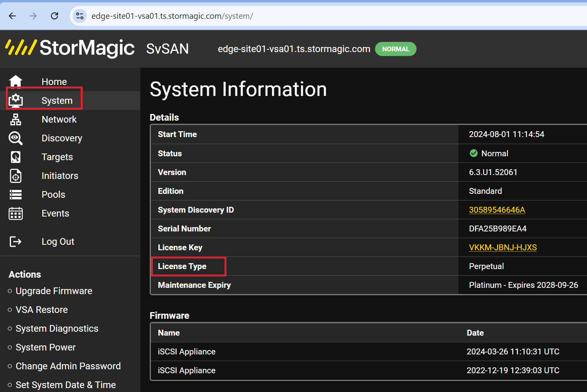Click the browser back arrow
This screenshot has width=587, height=392.
pos(13,16)
